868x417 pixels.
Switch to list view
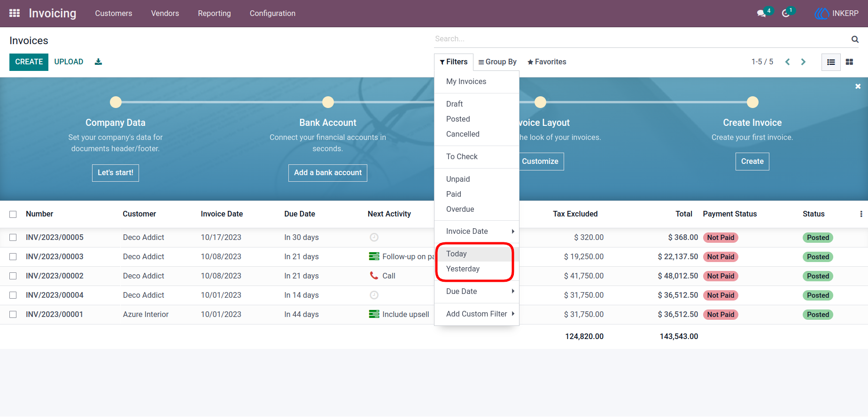pyautogui.click(x=831, y=62)
